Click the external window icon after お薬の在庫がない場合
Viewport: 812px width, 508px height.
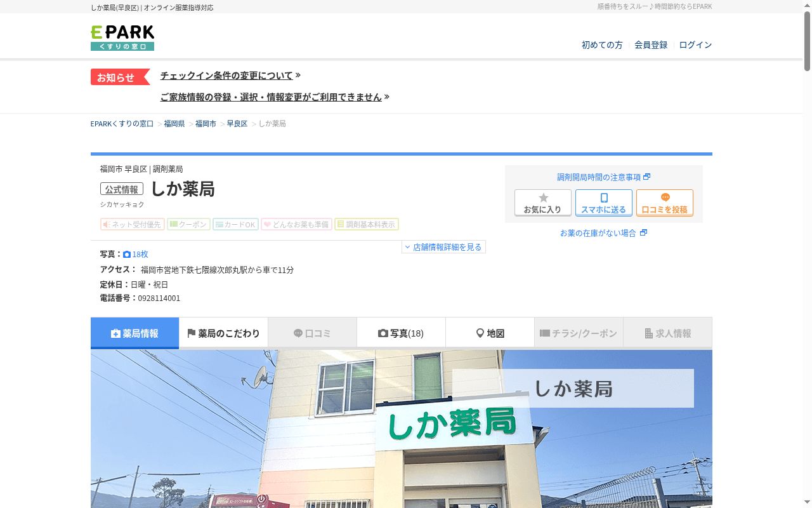tap(643, 233)
